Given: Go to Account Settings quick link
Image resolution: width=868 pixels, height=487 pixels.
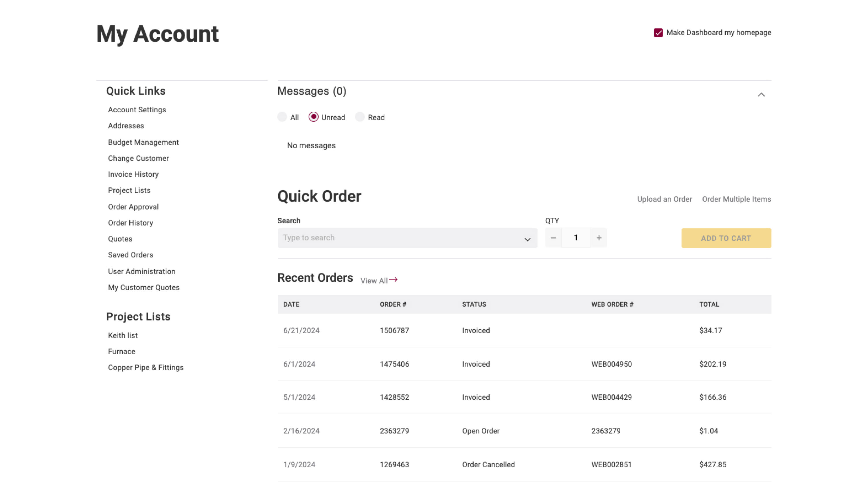Looking at the screenshot, I should [x=137, y=110].
